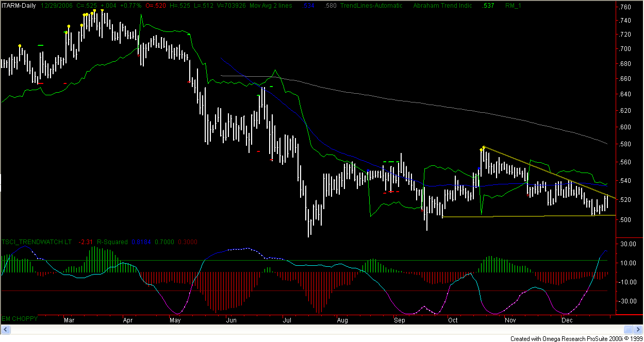Select the Mov Avg 2 lines indicator label
The width and height of the screenshot is (644, 342).
pos(270,6)
